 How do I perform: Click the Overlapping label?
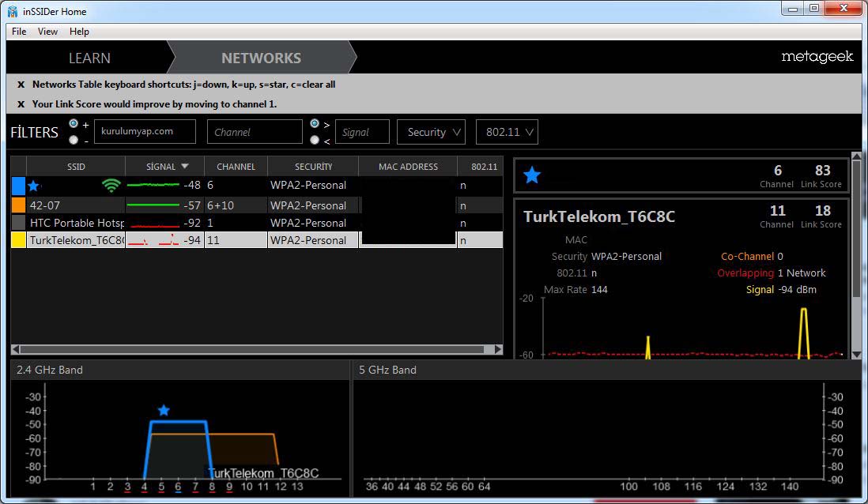click(x=745, y=273)
